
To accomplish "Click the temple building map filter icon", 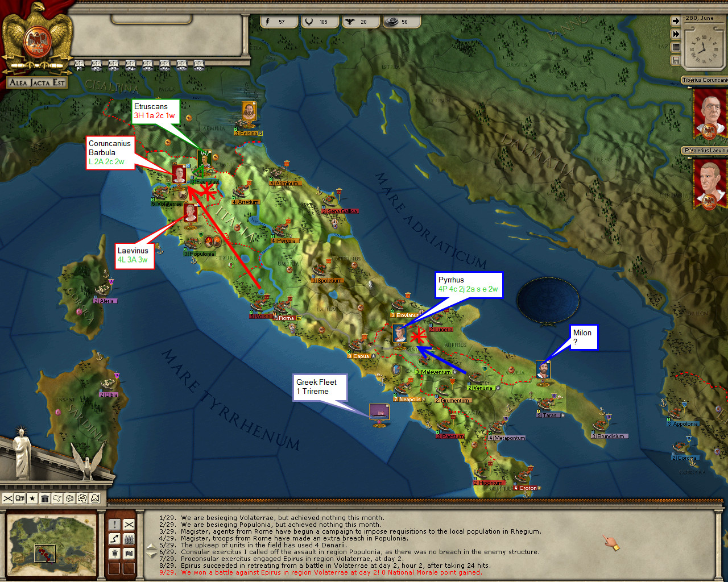I will (x=44, y=498).
